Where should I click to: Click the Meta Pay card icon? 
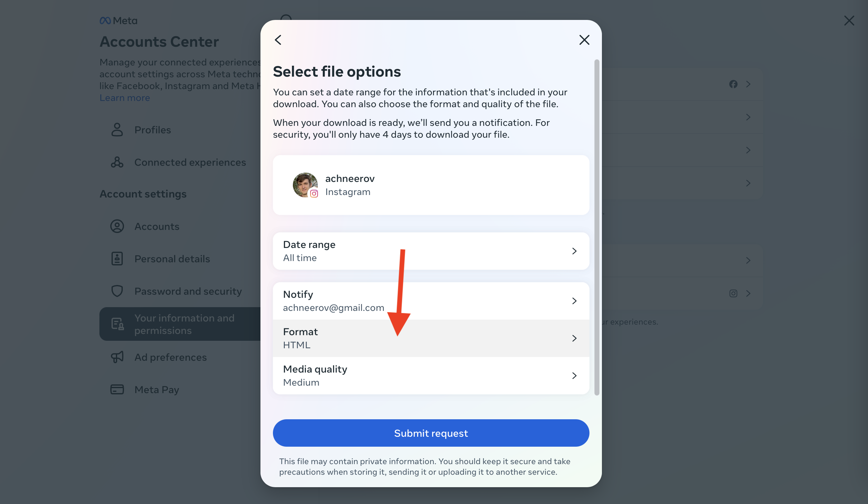coord(117,389)
